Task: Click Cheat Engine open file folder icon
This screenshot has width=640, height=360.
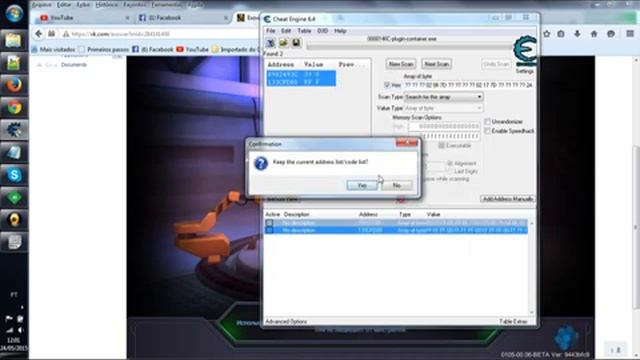Action: point(283,43)
